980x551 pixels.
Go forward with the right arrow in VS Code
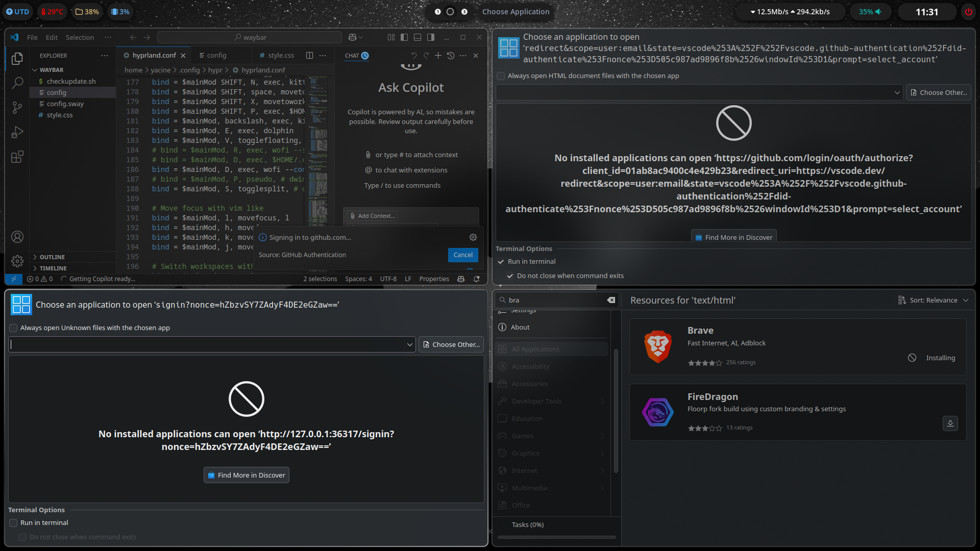click(147, 37)
